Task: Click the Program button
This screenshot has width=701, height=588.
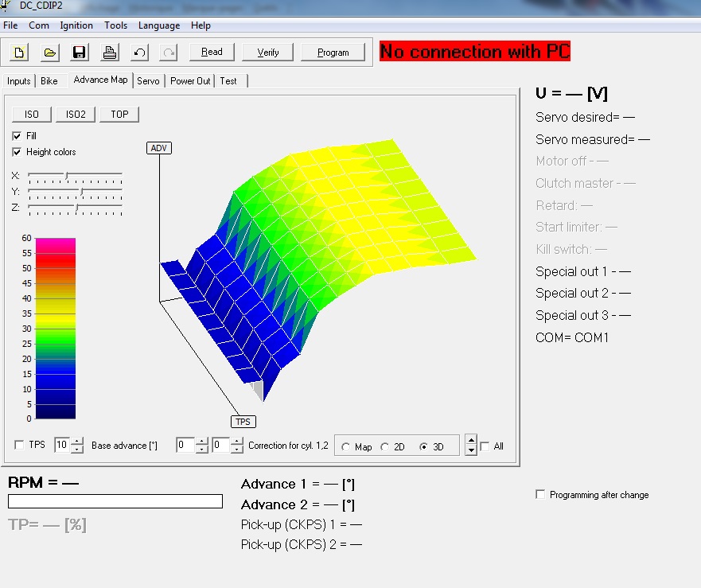Action: pos(333,53)
